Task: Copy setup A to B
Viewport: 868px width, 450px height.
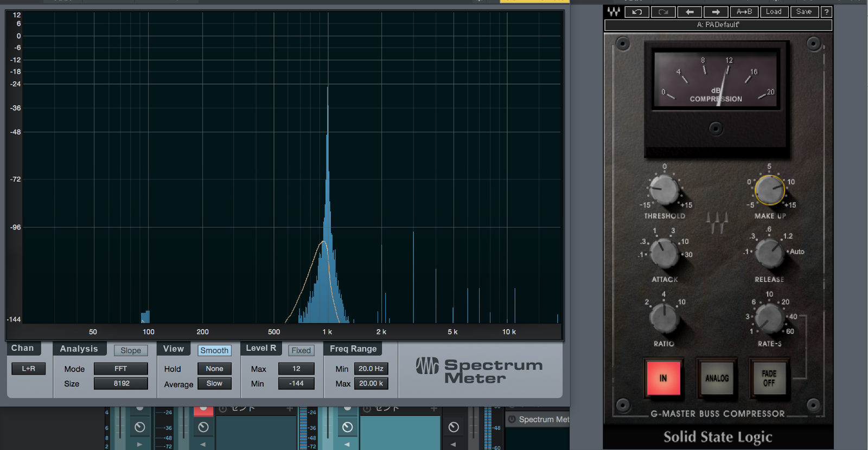Action: [x=744, y=12]
